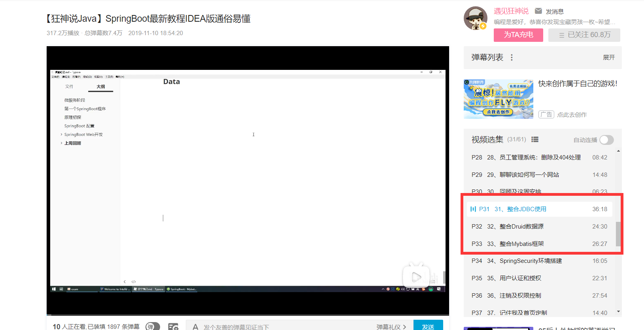Screen dimensions: 644x330
Task: Click 点此去创作 ad link
Action: (572, 114)
